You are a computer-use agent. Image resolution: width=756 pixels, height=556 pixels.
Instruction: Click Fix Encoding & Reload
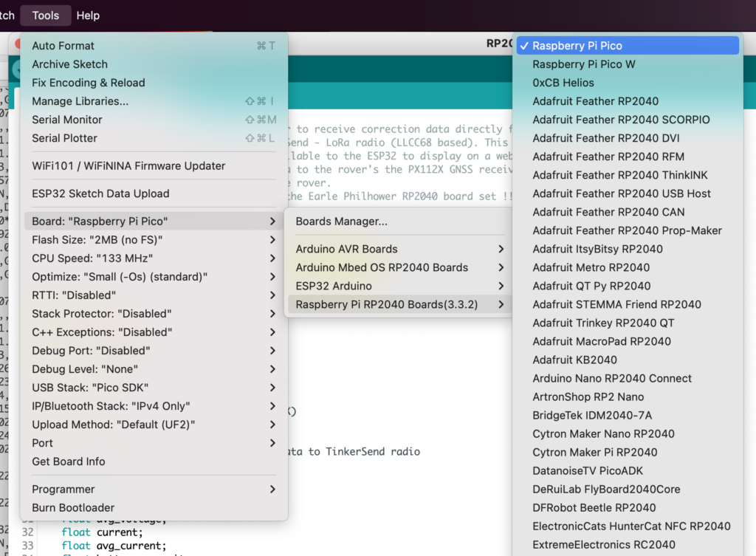pos(154,83)
